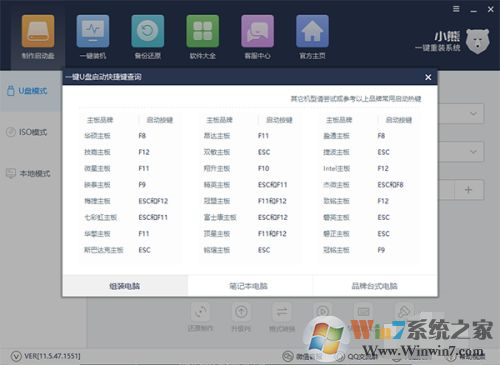Close the U盘启动快捷键查询 dialog
This screenshot has width=500, height=365.
click(428, 77)
